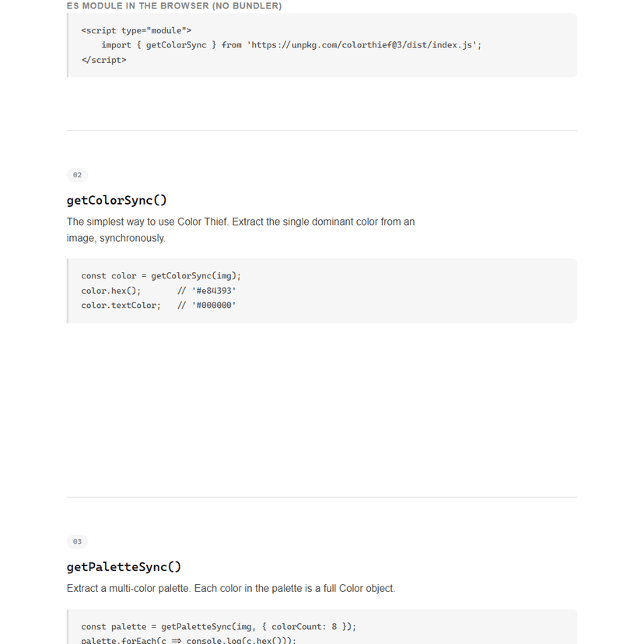Click the 'ES MODULE IN THE BROWSER' label
The image size is (644, 644).
(174, 5)
